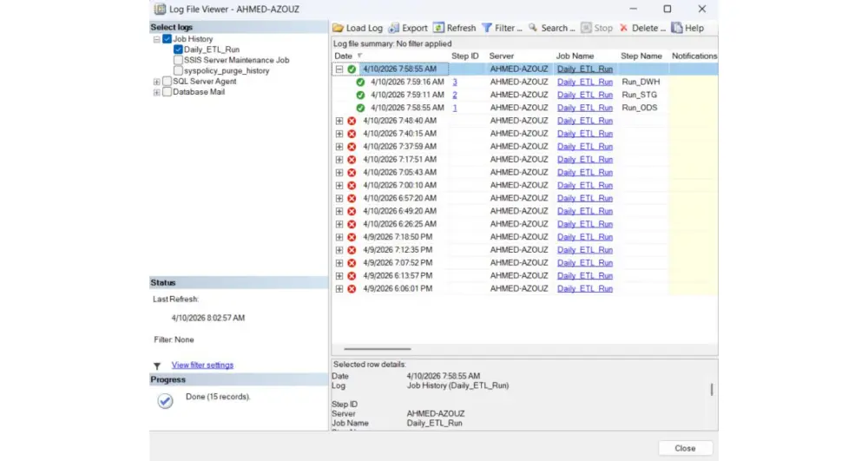Open Step ID 3 link

[455, 82]
